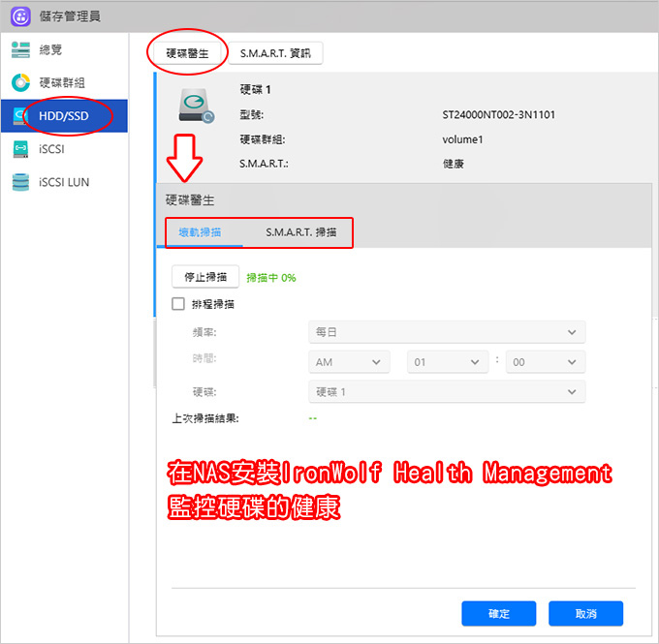
Task: Select HDD/SSD in the sidebar
Action: [x=64, y=116]
